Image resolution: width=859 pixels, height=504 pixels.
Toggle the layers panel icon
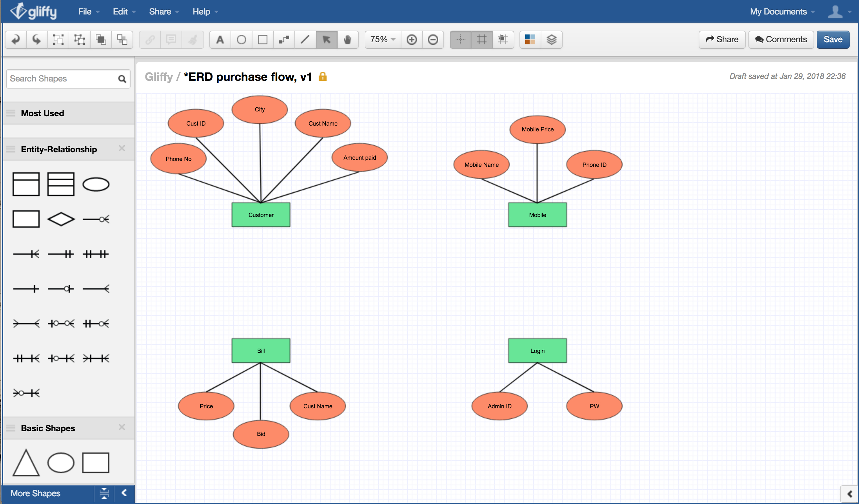pyautogui.click(x=551, y=40)
